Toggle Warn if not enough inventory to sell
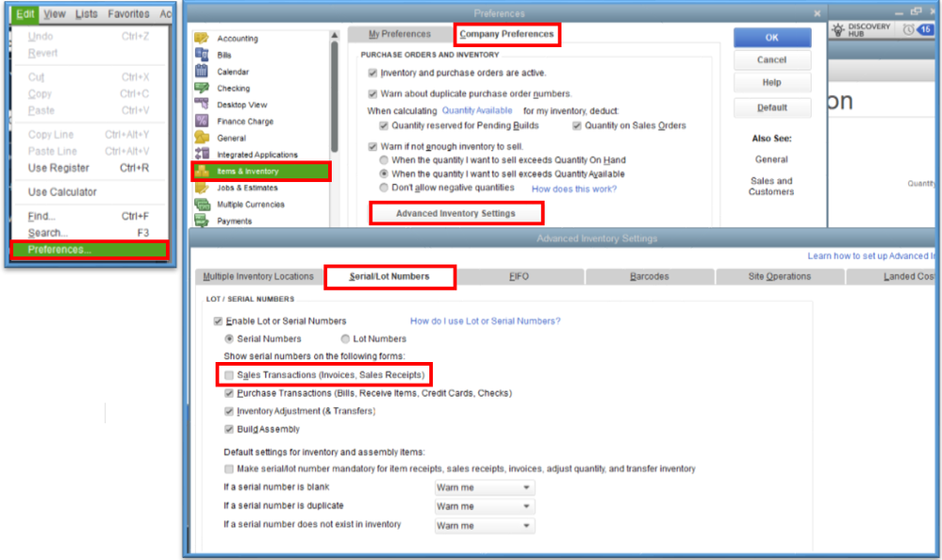This screenshot has width=942, height=560. [x=372, y=147]
